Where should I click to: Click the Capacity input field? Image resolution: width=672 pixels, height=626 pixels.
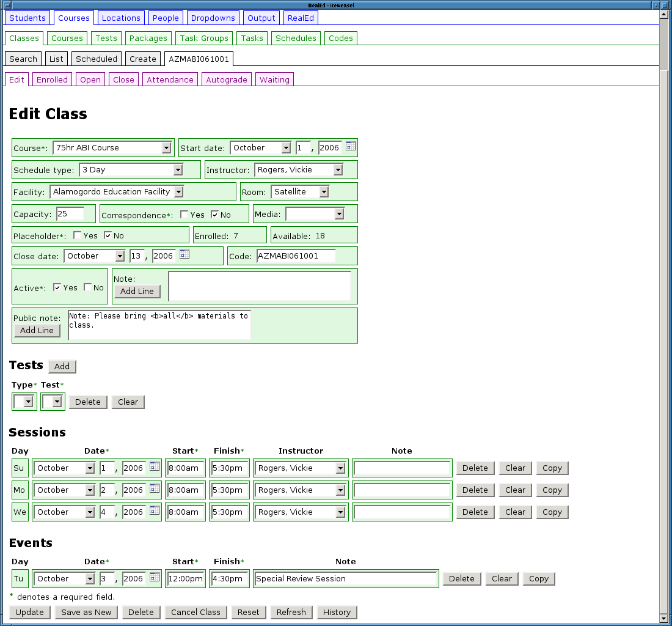pos(70,214)
